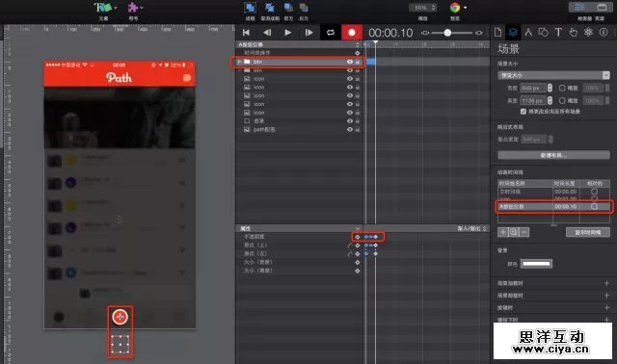Open the Element inspector tab
The height and width of the screenshot is (364, 617).
pos(544,32)
